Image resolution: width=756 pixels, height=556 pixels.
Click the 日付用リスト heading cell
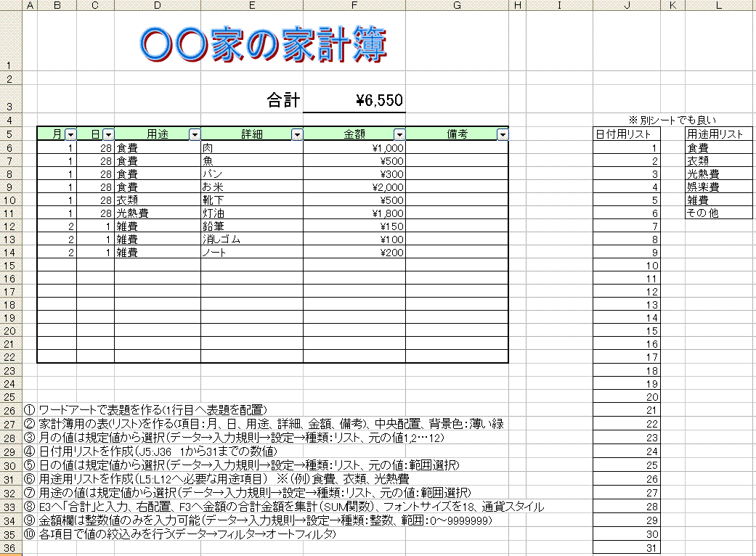(626, 134)
